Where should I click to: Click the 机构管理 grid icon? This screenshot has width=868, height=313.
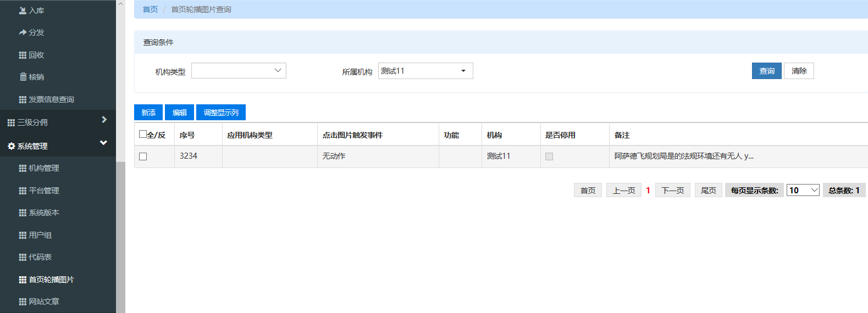click(23, 168)
